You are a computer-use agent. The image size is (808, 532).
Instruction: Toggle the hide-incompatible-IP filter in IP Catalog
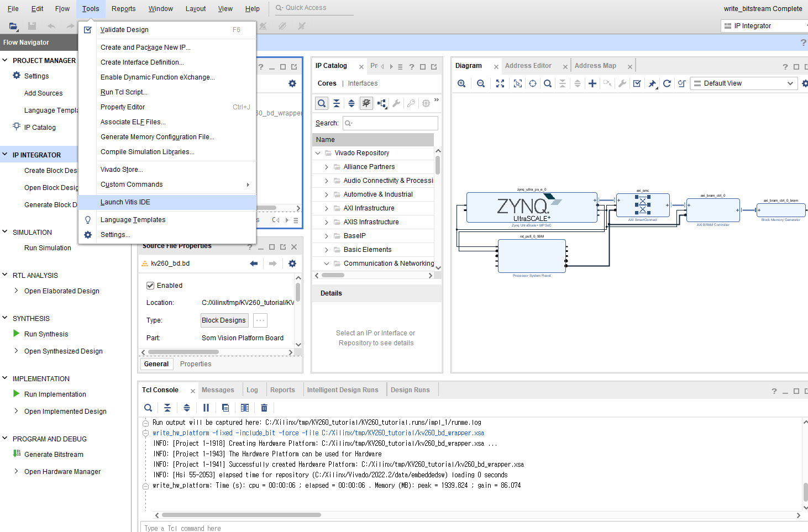click(x=366, y=103)
